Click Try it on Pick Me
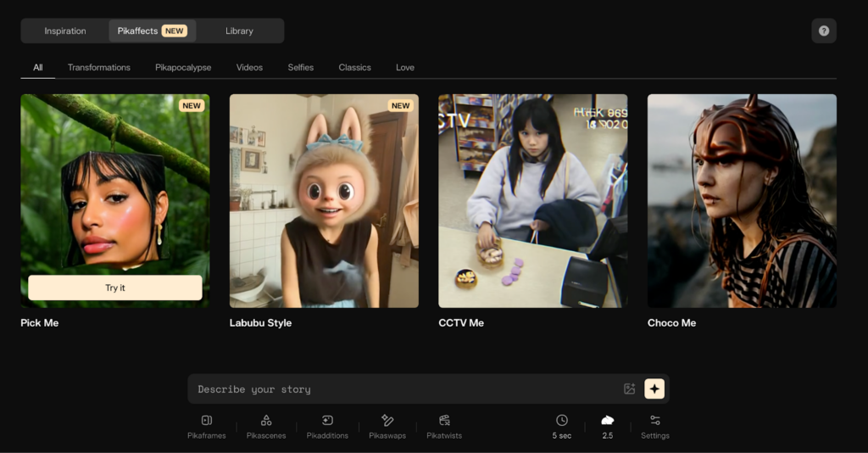 115,288
